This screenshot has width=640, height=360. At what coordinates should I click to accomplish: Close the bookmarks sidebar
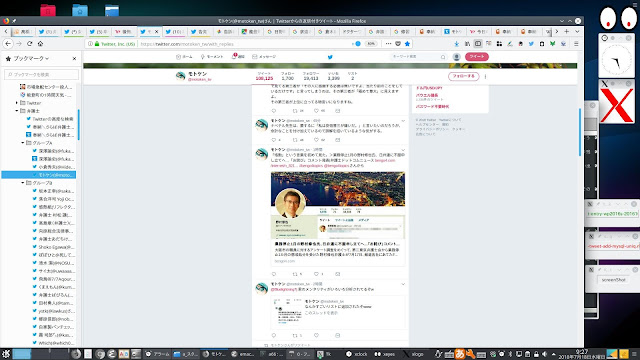pyautogui.click(x=74, y=59)
